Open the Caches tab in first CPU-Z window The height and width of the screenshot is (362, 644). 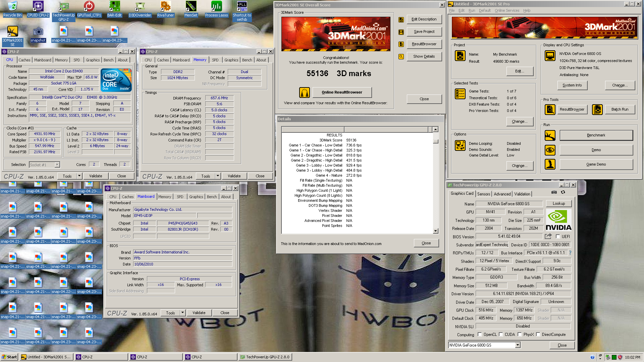click(24, 60)
